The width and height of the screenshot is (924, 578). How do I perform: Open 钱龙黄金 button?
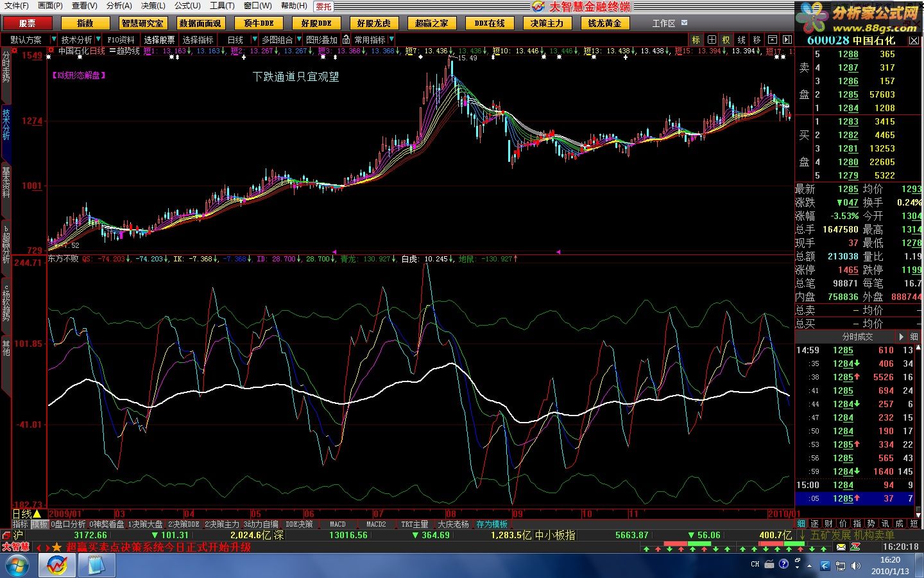[x=604, y=23]
